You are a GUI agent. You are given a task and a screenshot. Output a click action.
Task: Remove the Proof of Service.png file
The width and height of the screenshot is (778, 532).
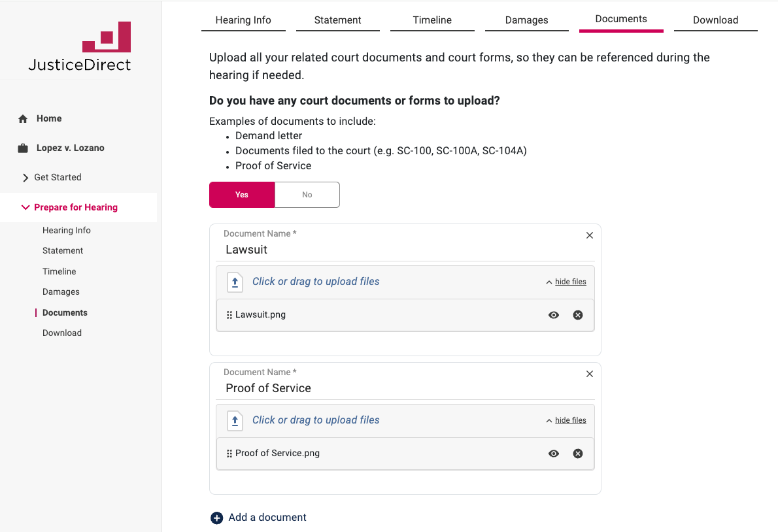(x=578, y=454)
